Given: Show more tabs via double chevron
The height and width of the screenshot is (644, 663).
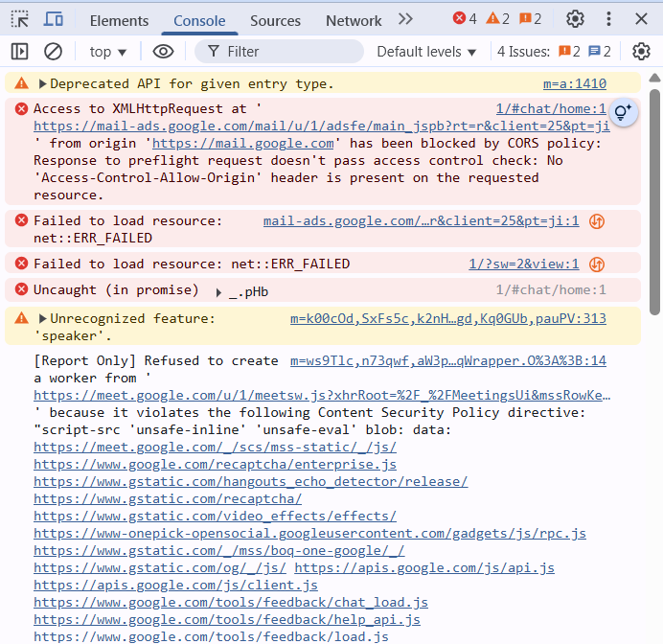Looking at the screenshot, I should (x=405, y=19).
